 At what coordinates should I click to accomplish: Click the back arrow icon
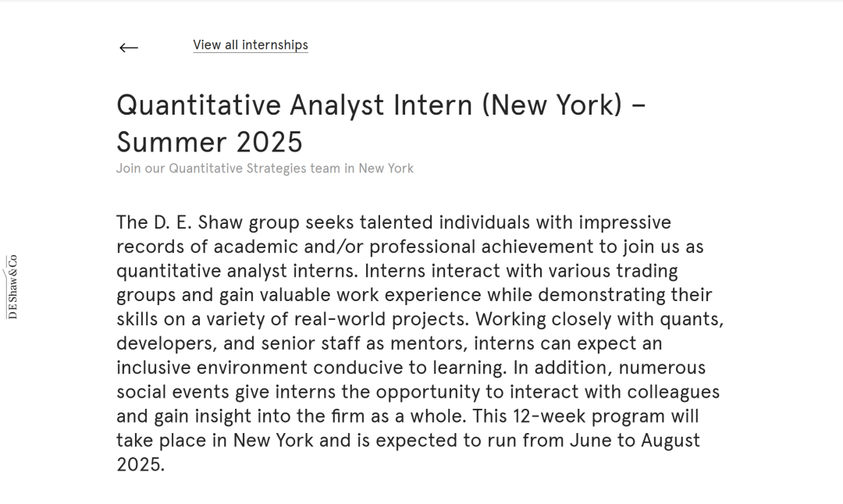(129, 48)
